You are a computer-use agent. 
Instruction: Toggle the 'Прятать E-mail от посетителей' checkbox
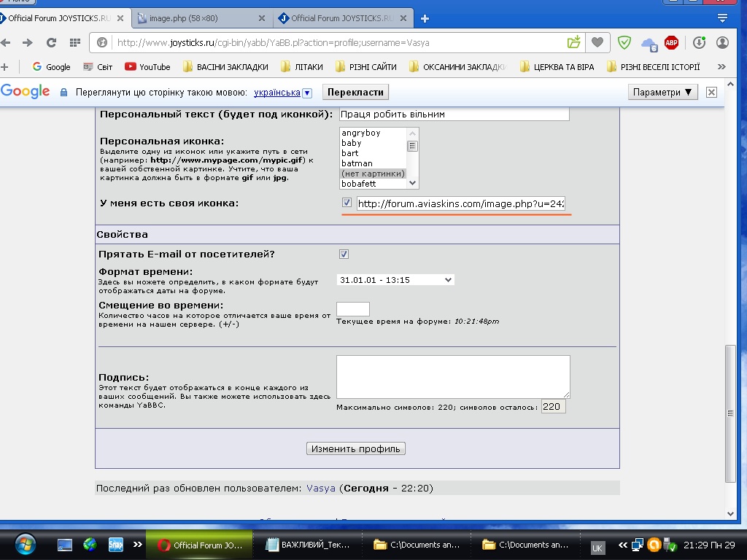click(344, 254)
